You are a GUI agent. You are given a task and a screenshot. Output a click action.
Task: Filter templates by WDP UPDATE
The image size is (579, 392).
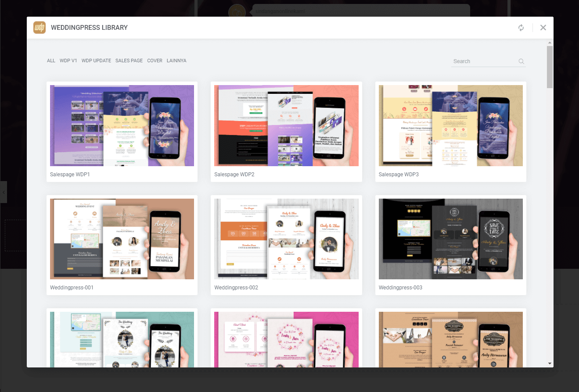96,61
